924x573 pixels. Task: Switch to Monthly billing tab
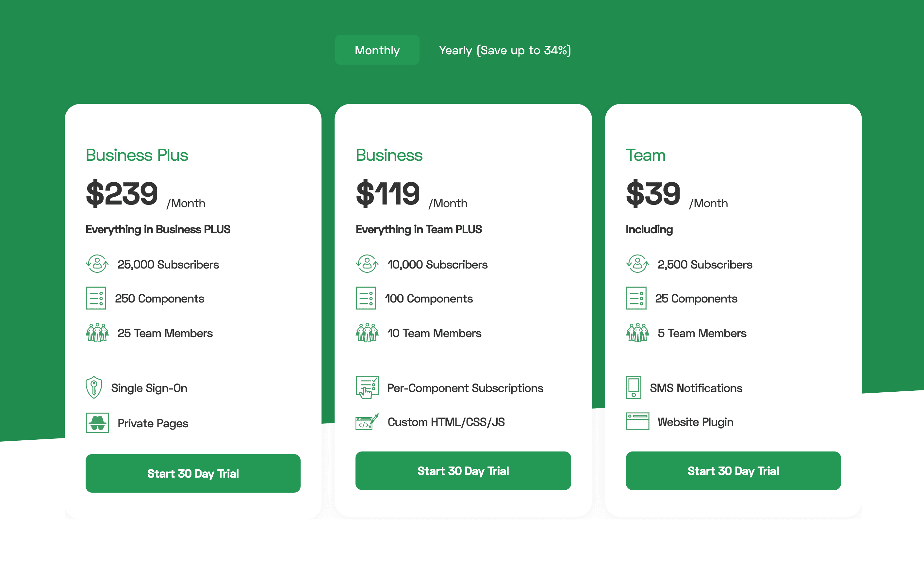point(377,50)
